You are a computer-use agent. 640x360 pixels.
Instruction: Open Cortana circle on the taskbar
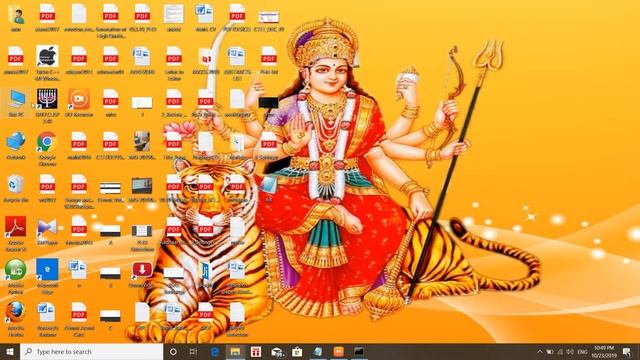pyautogui.click(x=173, y=352)
